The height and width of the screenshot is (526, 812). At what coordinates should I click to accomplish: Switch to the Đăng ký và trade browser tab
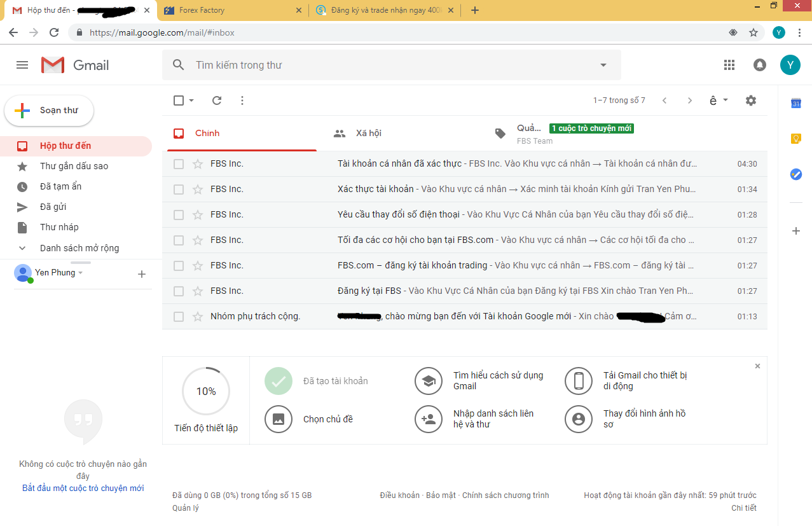(383, 10)
